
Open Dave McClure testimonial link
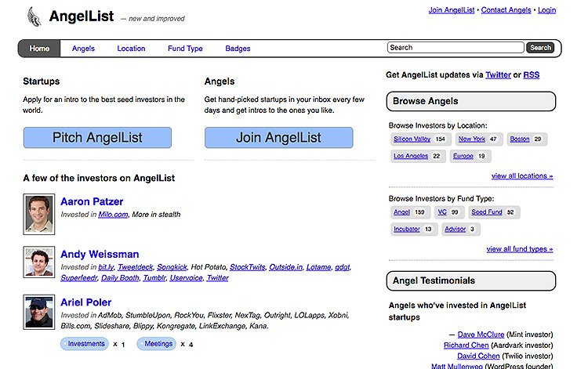(x=481, y=335)
